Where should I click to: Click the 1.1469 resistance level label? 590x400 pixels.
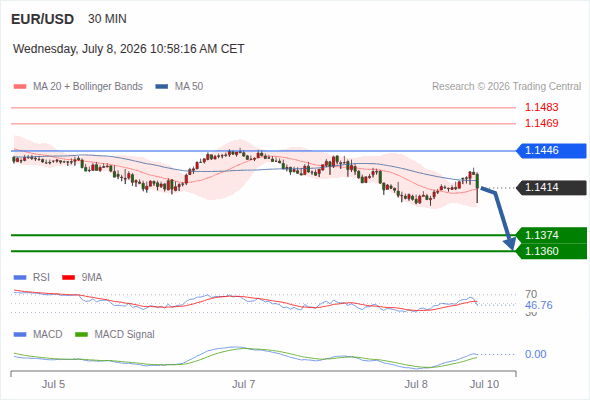pyautogui.click(x=541, y=123)
